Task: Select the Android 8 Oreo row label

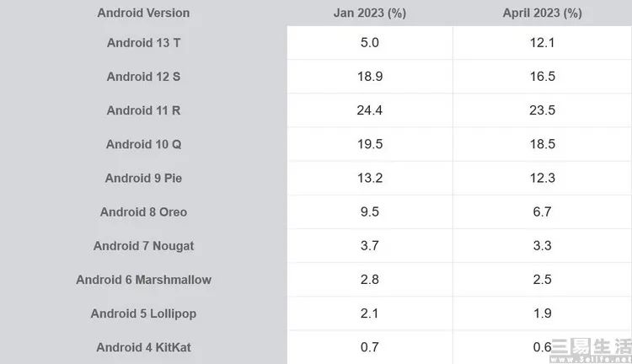Action: click(143, 212)
